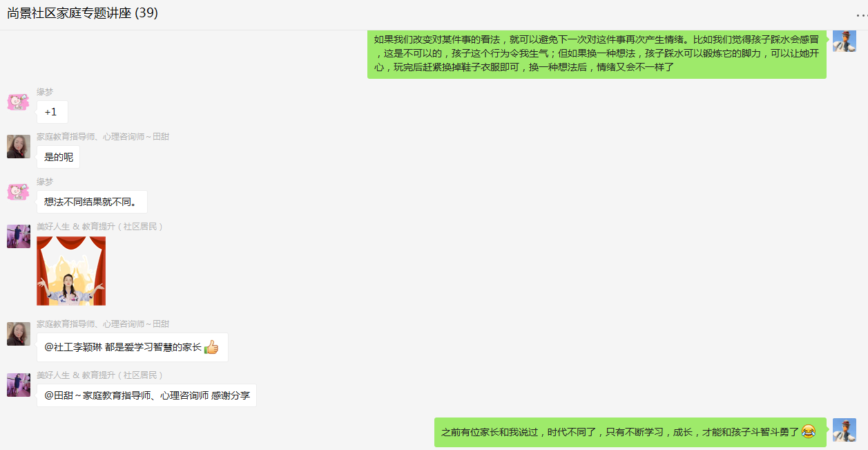Click the green message ending with laughing emoji

(x=630, y=432)
